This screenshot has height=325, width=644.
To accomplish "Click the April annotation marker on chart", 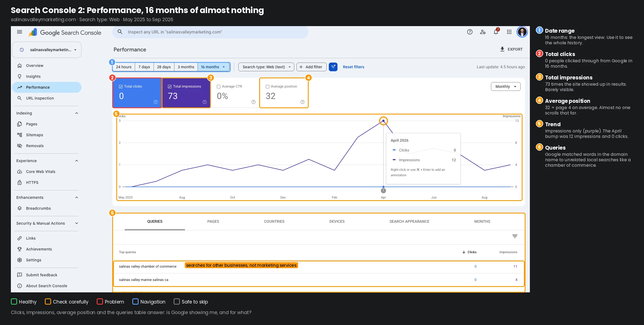I will 383,191.
